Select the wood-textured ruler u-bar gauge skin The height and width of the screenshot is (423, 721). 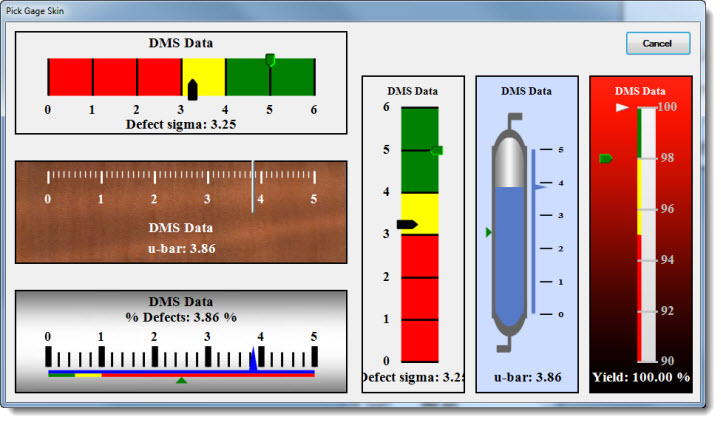pos(181,211)
